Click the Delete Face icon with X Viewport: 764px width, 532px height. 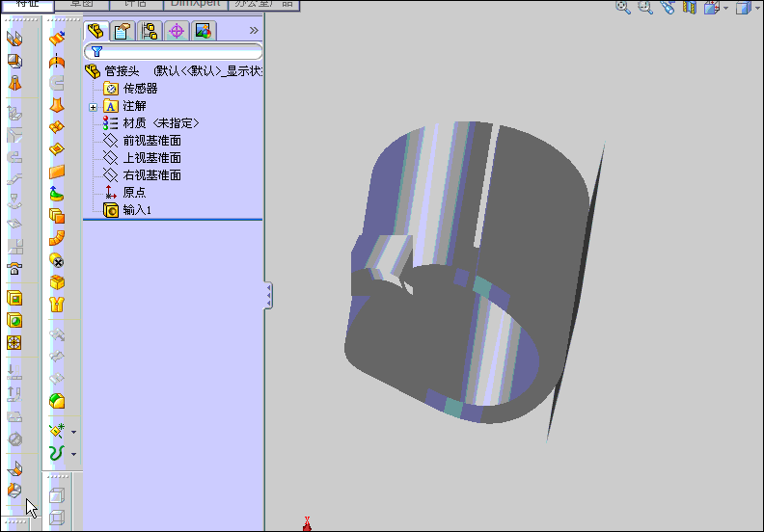57,260
